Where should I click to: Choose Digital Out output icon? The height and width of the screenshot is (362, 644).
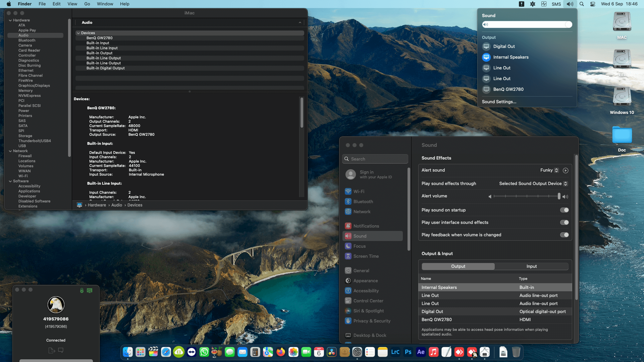[x=486, y=47]
